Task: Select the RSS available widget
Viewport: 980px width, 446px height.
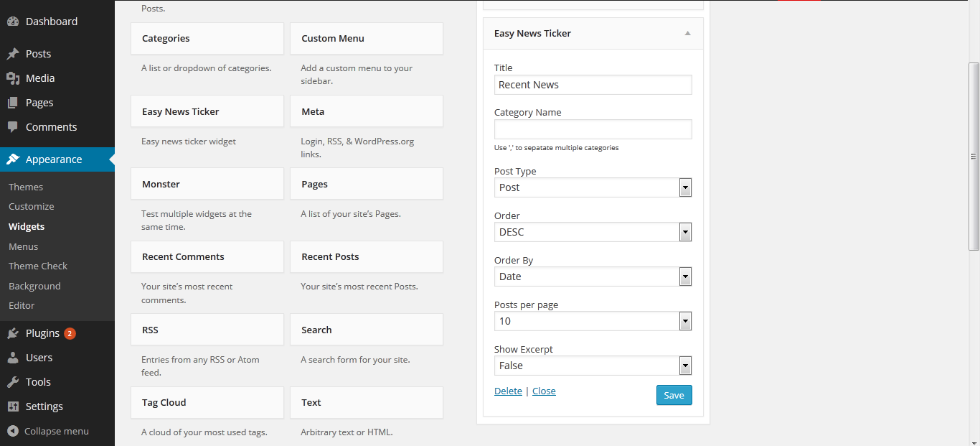Action: point(207,330)
